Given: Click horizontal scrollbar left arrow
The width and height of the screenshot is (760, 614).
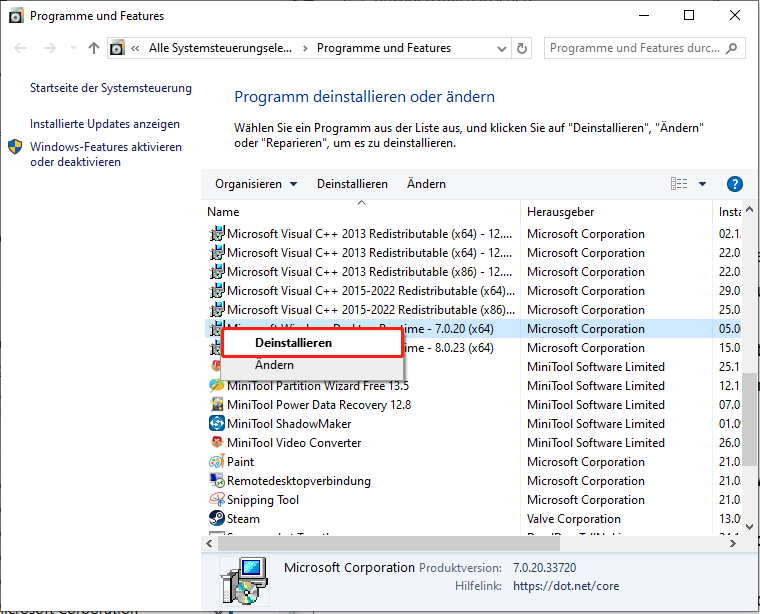Looking at the screenshot, I should click(x=209, y=544).
